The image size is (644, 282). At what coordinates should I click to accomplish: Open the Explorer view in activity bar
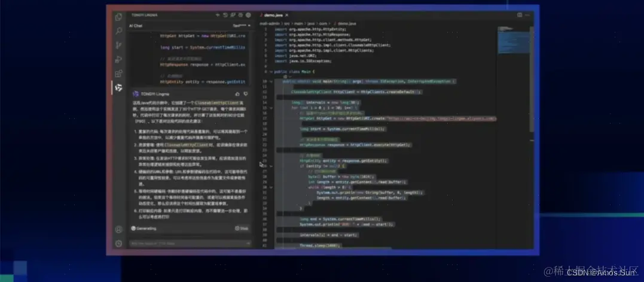119,17
